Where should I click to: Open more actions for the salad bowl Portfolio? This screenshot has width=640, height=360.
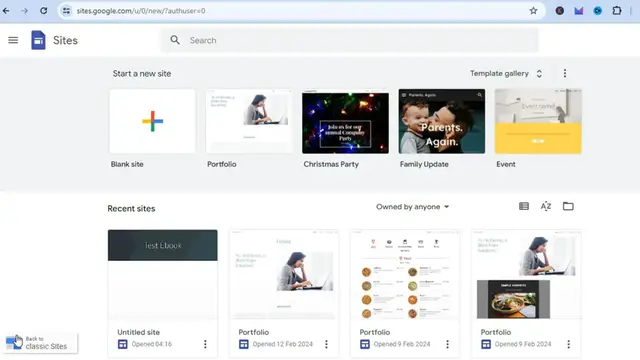point(569,344)
